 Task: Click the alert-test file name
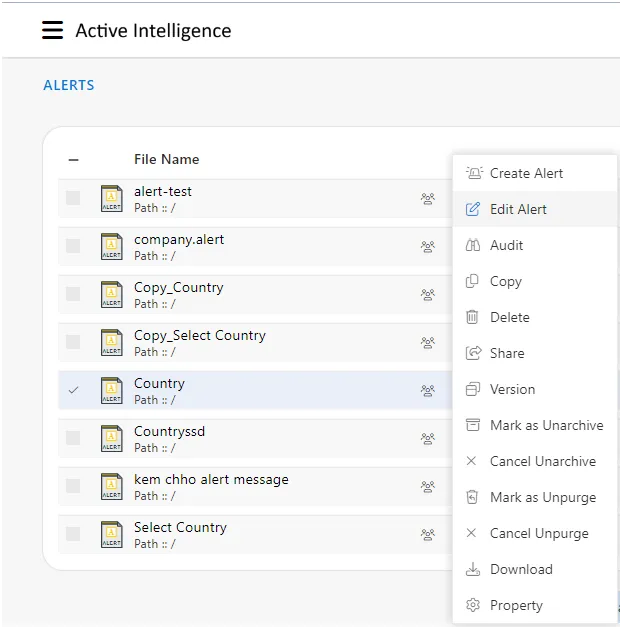coord(163,192)
